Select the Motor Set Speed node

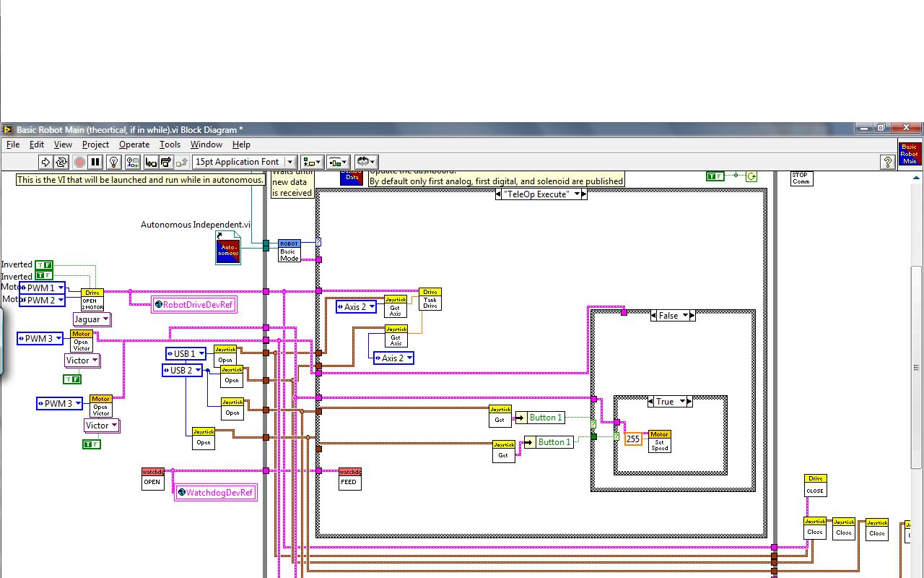[660, 441]
